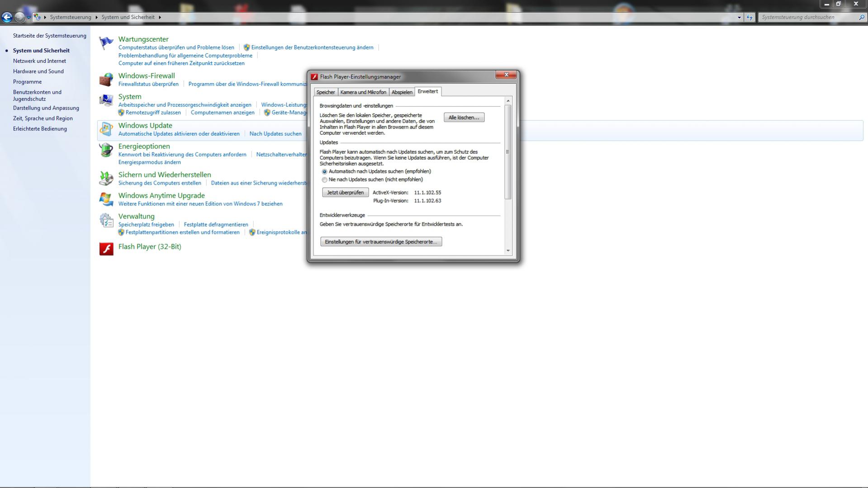The width and height of the screenshot is (868, 488).
Task: Go to Netzwerk und Internet category
Action: coord(39,61)
